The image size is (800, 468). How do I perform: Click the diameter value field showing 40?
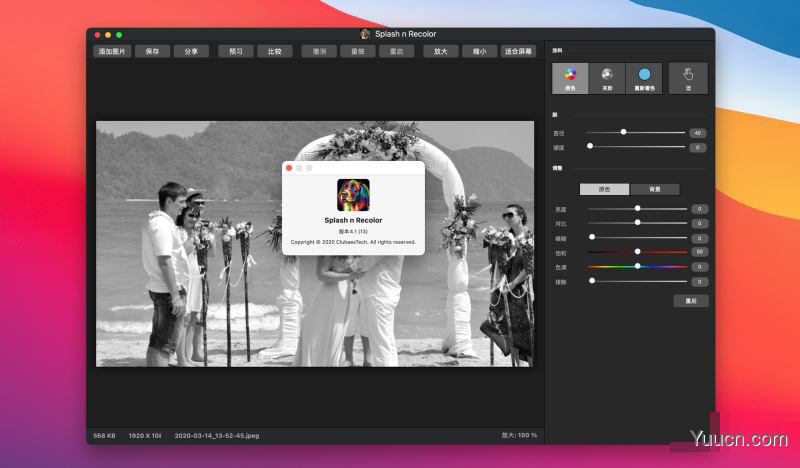pos(697,133)
